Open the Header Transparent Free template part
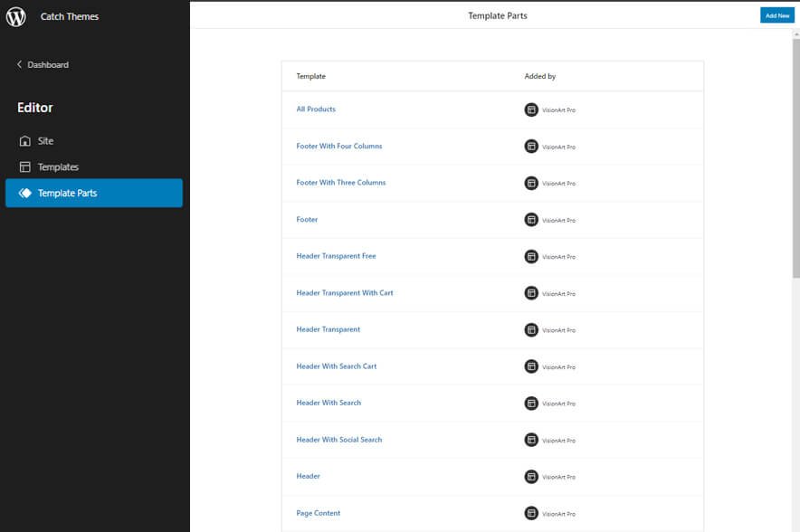Screen dimensions: 800x532 coord(336,256)
